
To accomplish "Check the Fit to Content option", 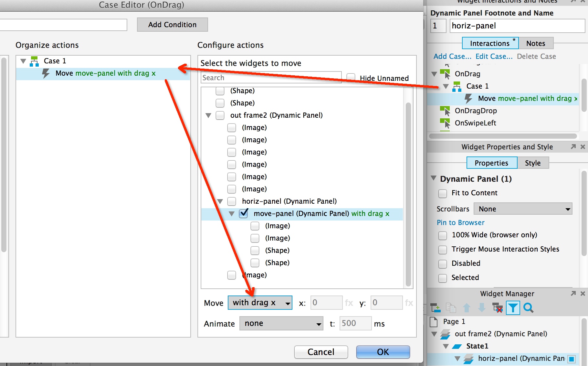I will 443,193.
